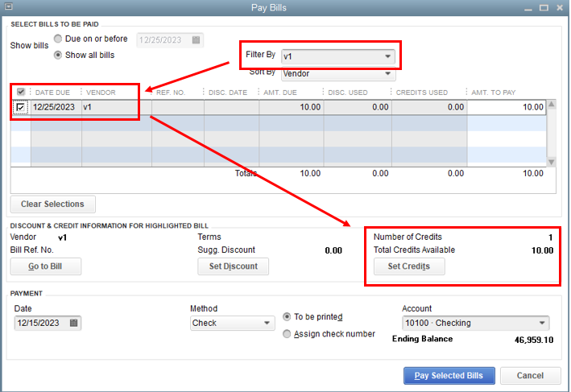Click Credits Used cell 0.00 in v1 row
This screenshot has height=392, width=571.
coord(430,107)
